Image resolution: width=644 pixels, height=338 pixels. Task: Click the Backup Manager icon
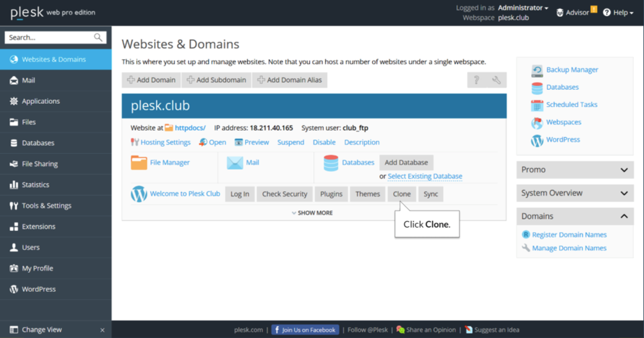coord(537,71)
